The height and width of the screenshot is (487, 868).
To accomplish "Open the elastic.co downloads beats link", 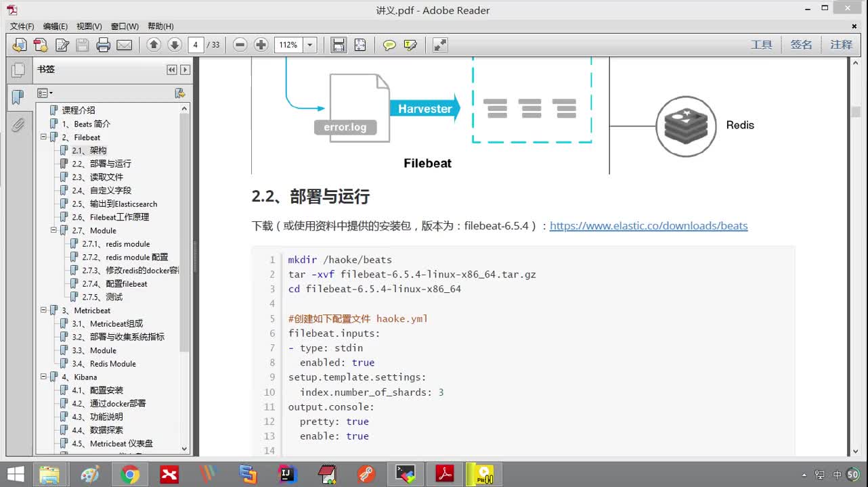I will click(649, 226).
